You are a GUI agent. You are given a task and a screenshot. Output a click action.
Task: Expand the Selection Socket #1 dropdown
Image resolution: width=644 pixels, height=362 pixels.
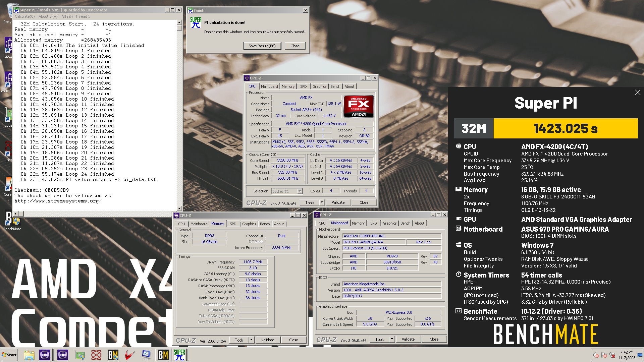coord(300,191)
